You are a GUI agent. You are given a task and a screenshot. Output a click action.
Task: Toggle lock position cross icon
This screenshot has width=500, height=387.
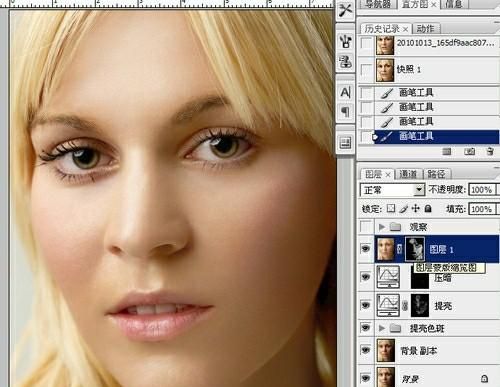(416, 209)
